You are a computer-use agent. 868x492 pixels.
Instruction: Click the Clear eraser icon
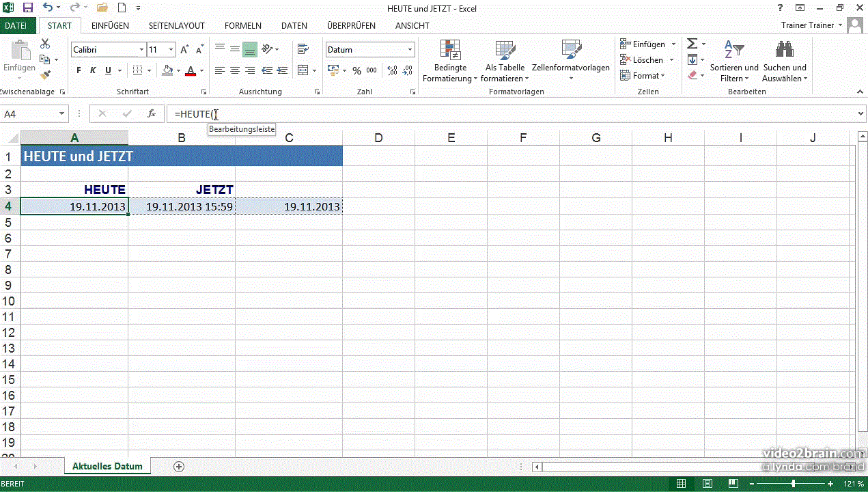[692, 75]
